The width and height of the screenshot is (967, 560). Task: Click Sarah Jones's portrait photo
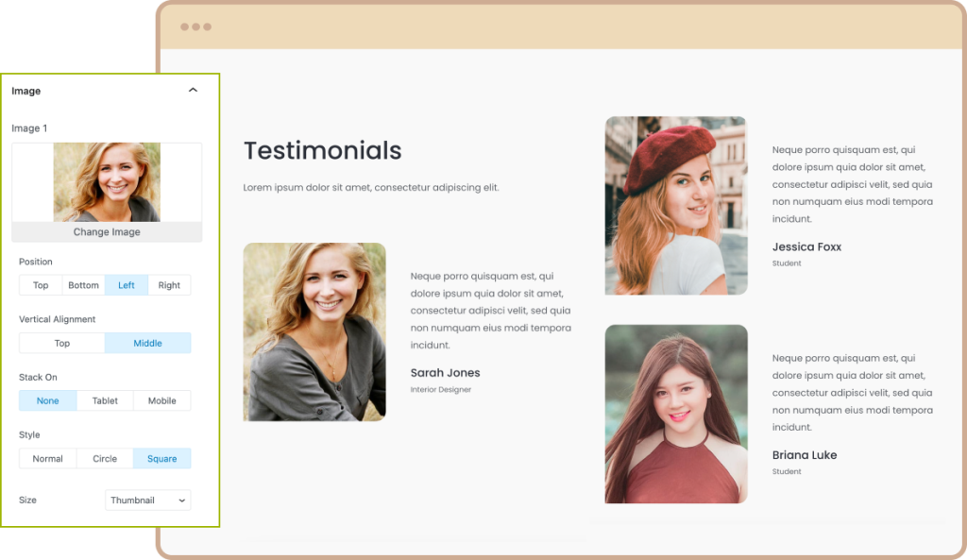coord(314,331)
